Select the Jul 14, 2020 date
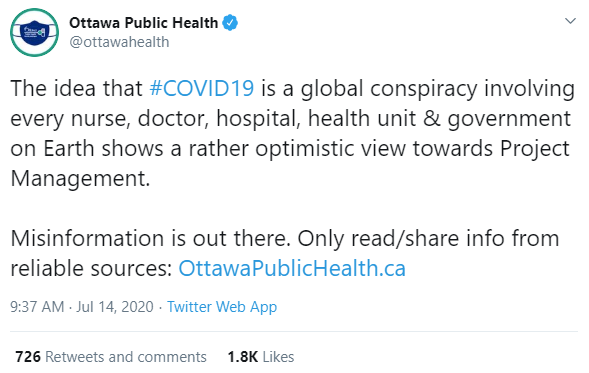Viewport: 589px width, 373px height. click(115, 307)
